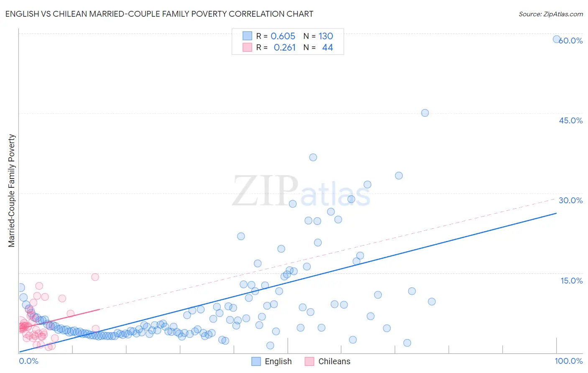The height and width of the screenshot is (373, 588).
Task: Click the 15.0% y-axis label
Action: [x=572, y=281]
